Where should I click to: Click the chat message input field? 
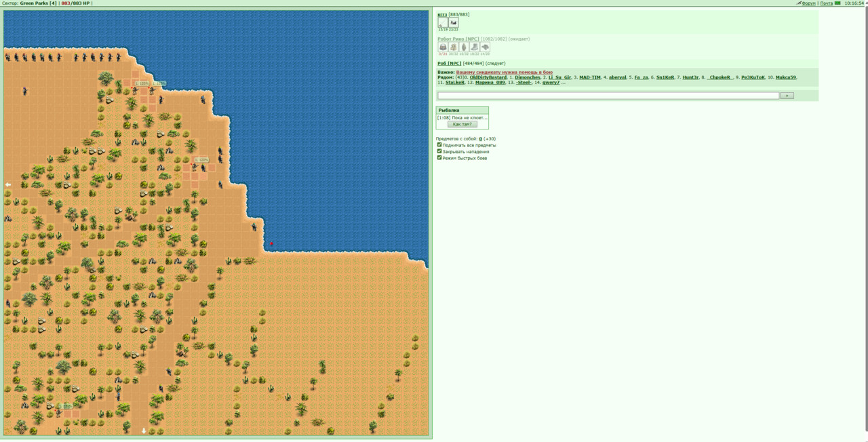click(609, 96)
